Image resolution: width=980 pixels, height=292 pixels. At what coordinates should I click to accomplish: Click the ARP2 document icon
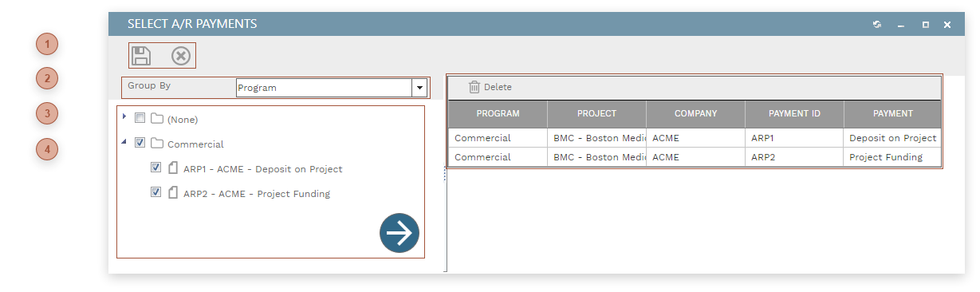pyautogui.click(x=173, y=193)
